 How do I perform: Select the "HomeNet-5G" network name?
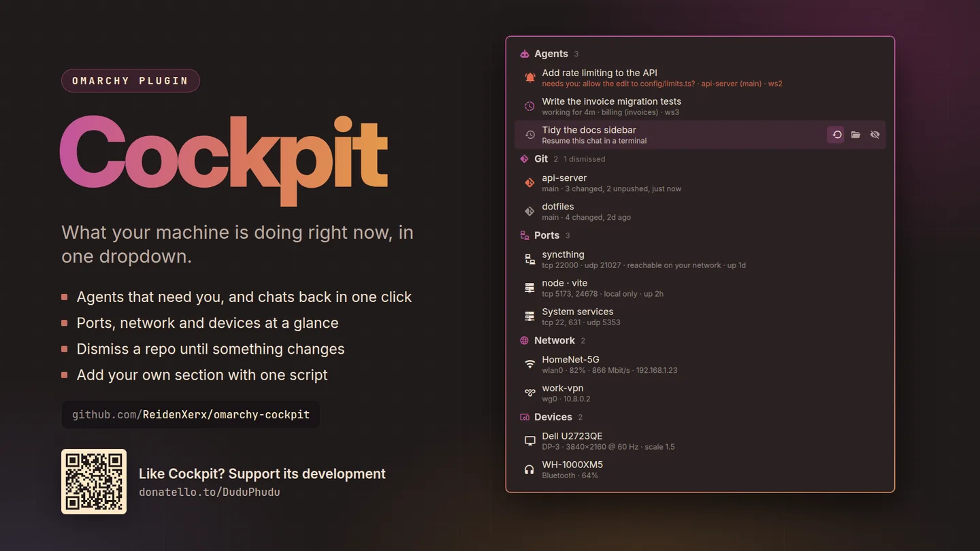(x=571, y=360)
